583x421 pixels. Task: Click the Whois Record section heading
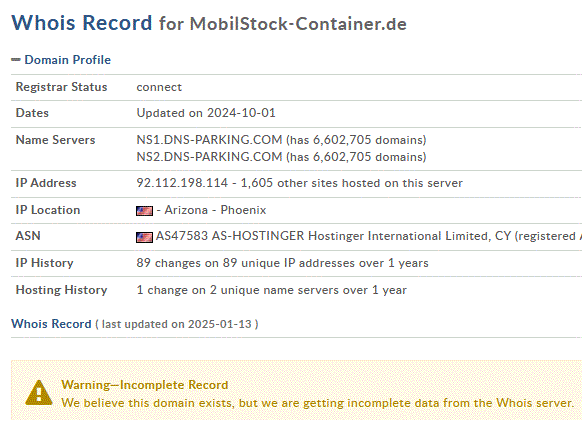tap(51, 324)
